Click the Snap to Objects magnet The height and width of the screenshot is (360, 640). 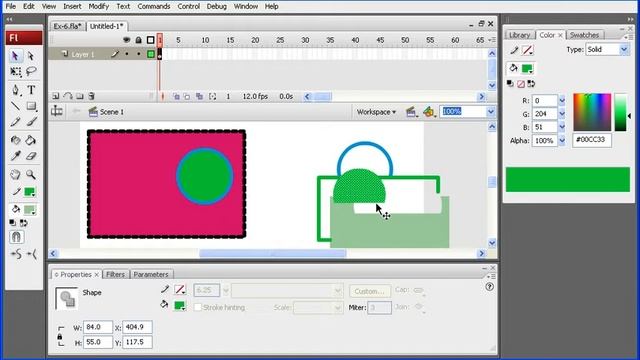[x=16, y=237]
